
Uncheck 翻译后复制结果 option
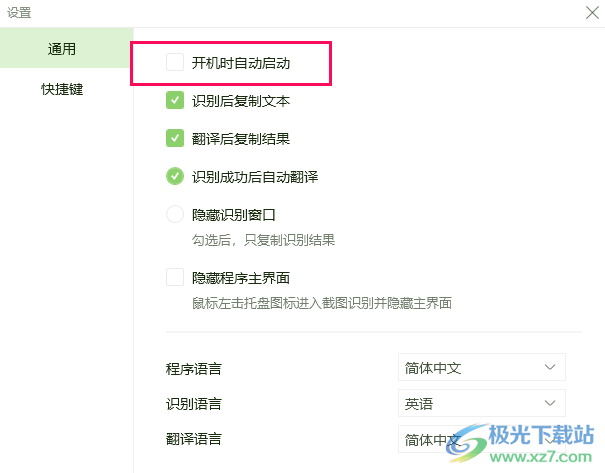point(175,138)
